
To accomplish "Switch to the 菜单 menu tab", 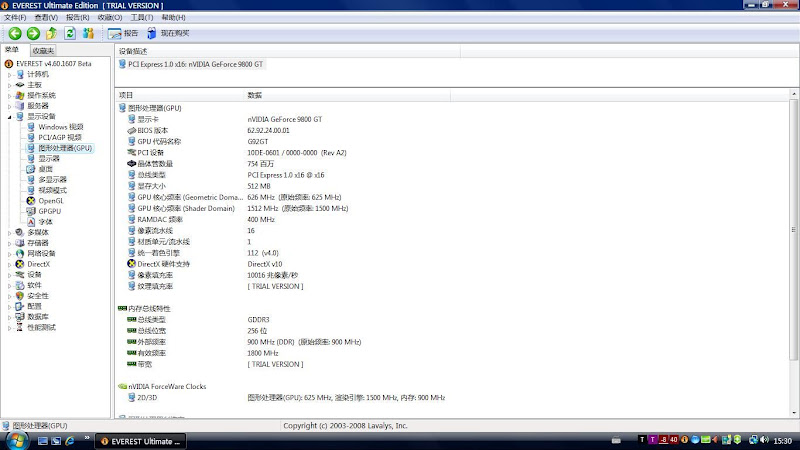I will (x=12, y=50).
